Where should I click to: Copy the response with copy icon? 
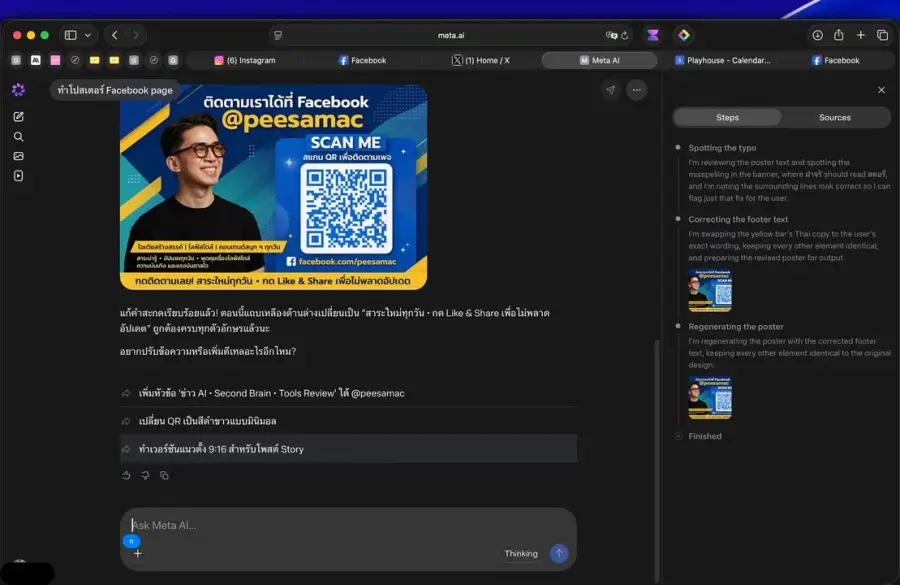coord(164,475)
